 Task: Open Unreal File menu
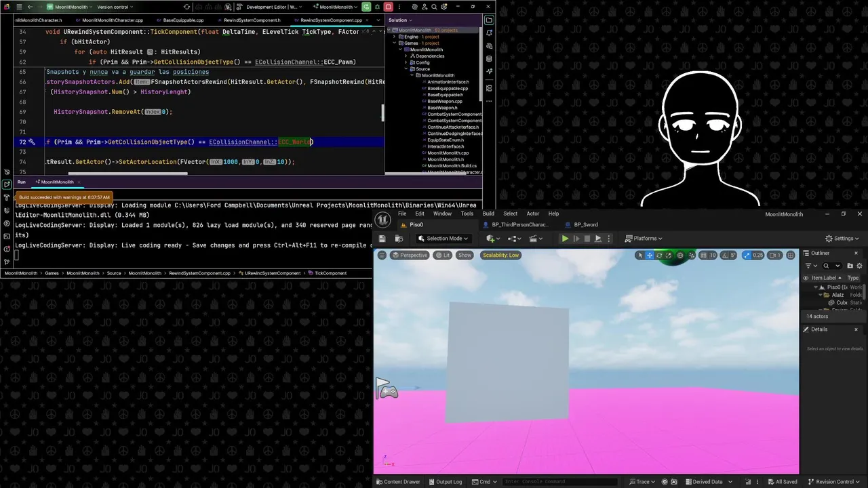pyautogui.click(x=402, y=213)
